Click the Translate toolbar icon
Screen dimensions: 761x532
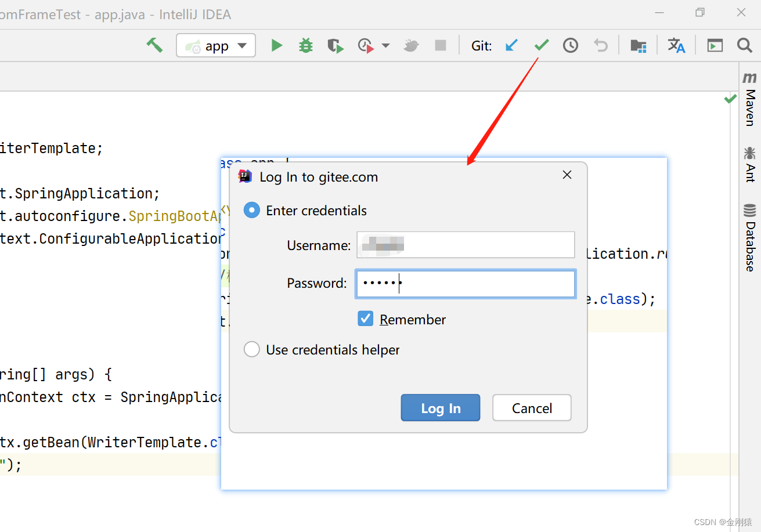pyautogui.click(x=676, y=45)
